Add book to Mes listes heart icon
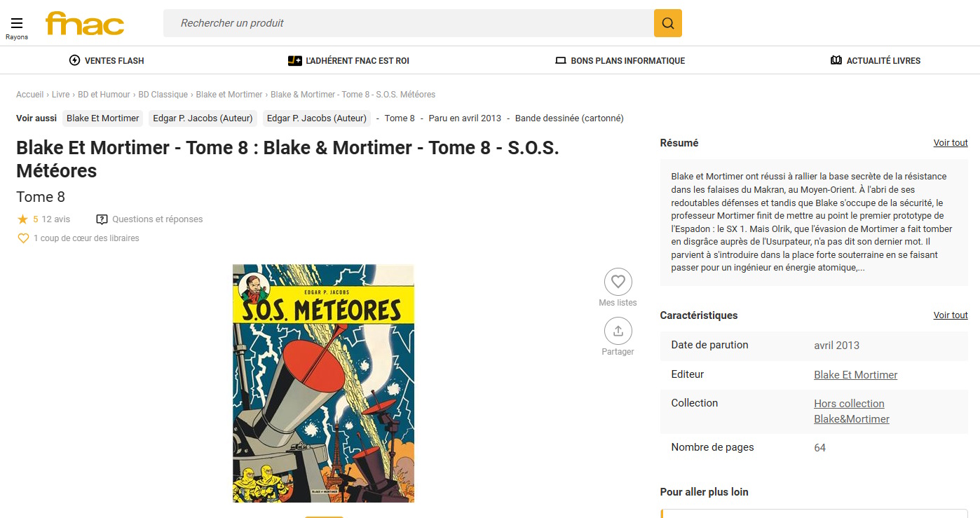Image resolution: width=980 pixels, height=518 pixels. click(618, 282)
